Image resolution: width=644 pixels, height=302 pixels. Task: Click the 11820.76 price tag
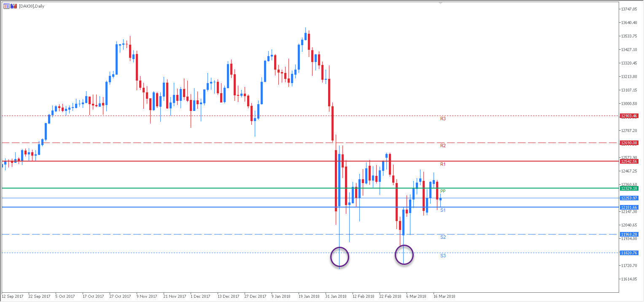pyautogui.click(x=629, y=253)
